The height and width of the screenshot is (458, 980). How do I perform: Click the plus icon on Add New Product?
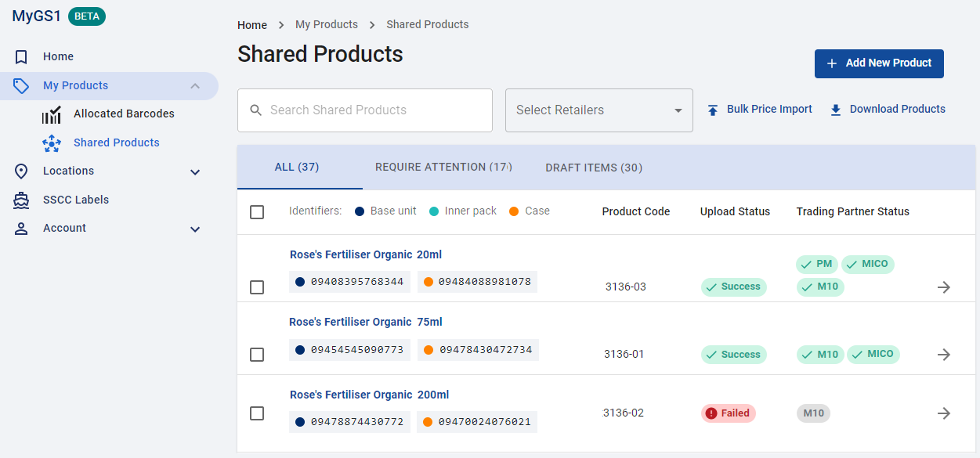coord(831,63)
